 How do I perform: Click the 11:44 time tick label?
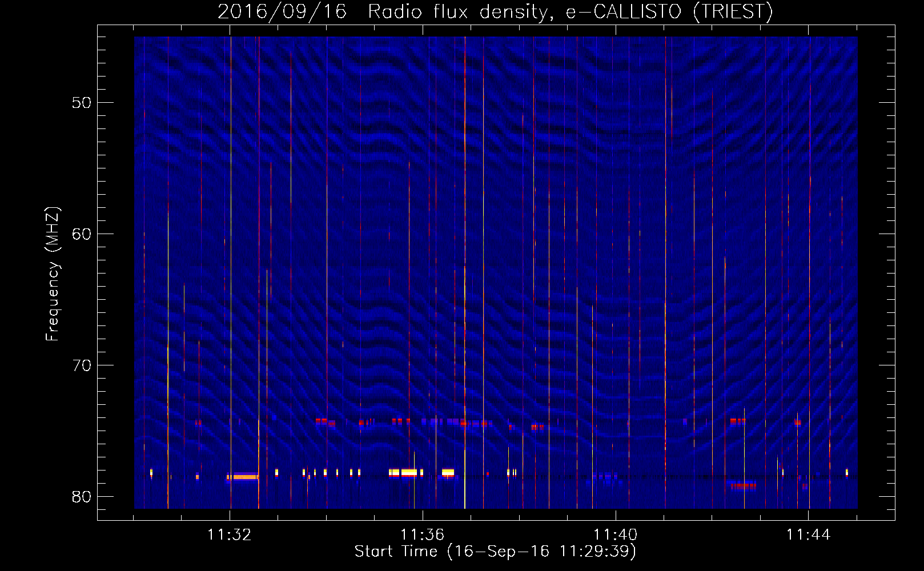pos(809,535)
